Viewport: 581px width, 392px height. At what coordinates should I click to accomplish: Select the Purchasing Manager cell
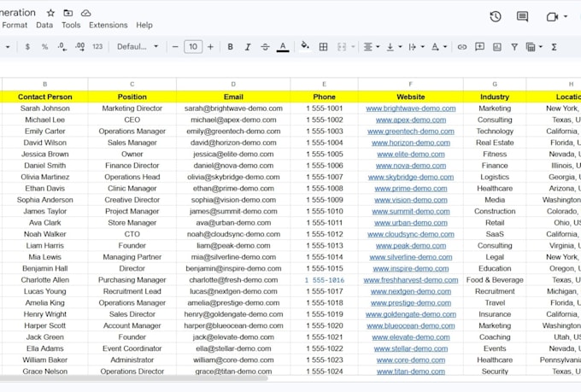pyautogui.click(x=132, y=280)
